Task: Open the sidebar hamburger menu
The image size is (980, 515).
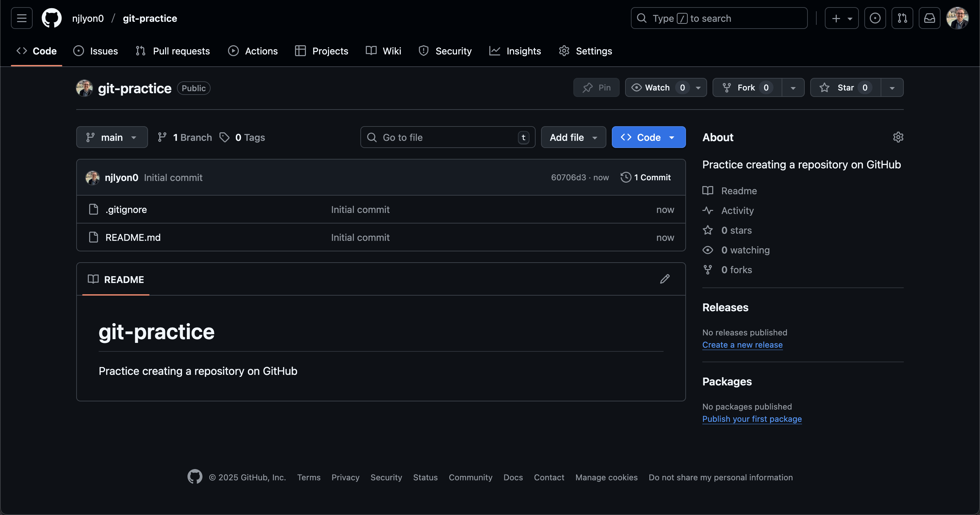Action: pos(21,18)
